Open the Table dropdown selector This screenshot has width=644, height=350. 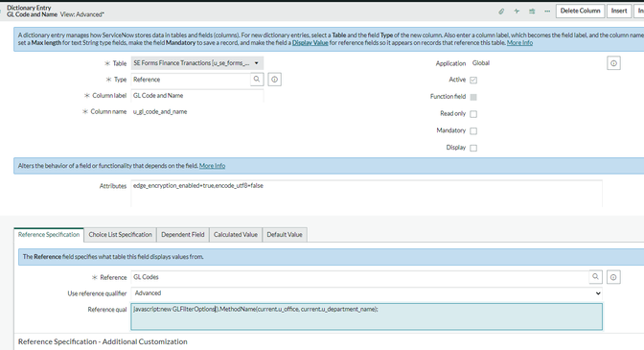pos(197,63)
